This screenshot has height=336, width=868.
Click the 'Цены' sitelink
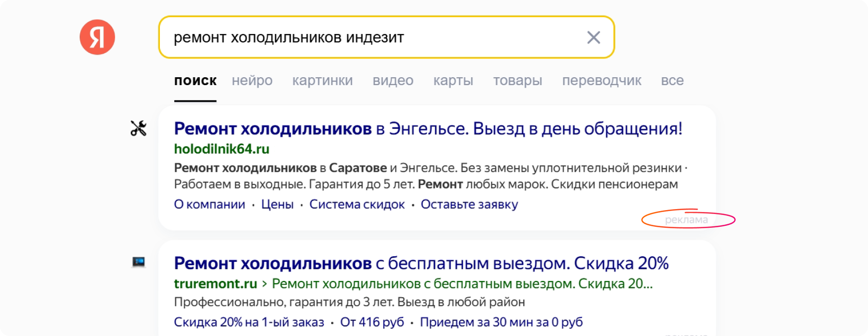[x=277, y=205]
